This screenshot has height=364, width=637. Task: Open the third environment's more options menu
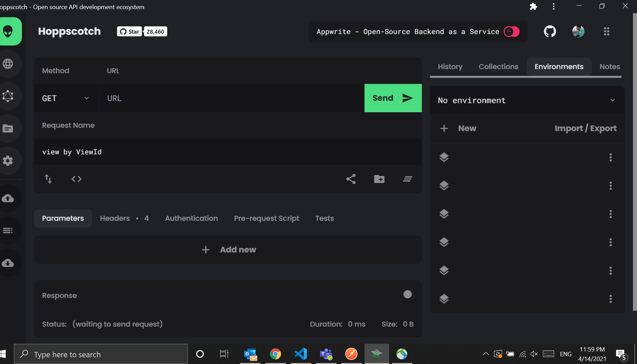click(611, 214)
